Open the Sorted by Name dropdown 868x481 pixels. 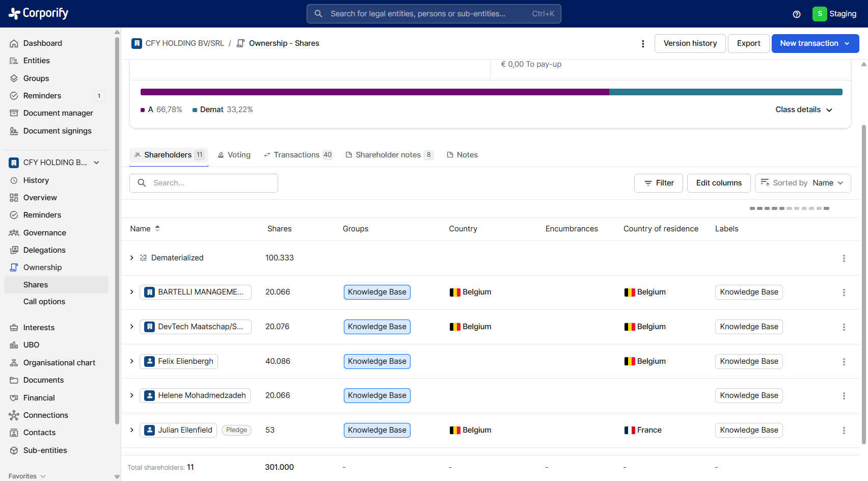[x=802, y=183]
